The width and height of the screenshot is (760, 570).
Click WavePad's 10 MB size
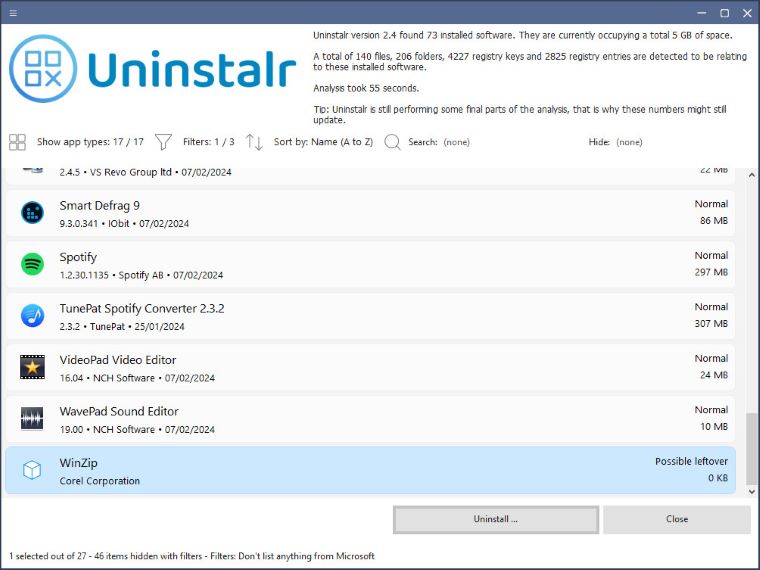pos(714,427)
